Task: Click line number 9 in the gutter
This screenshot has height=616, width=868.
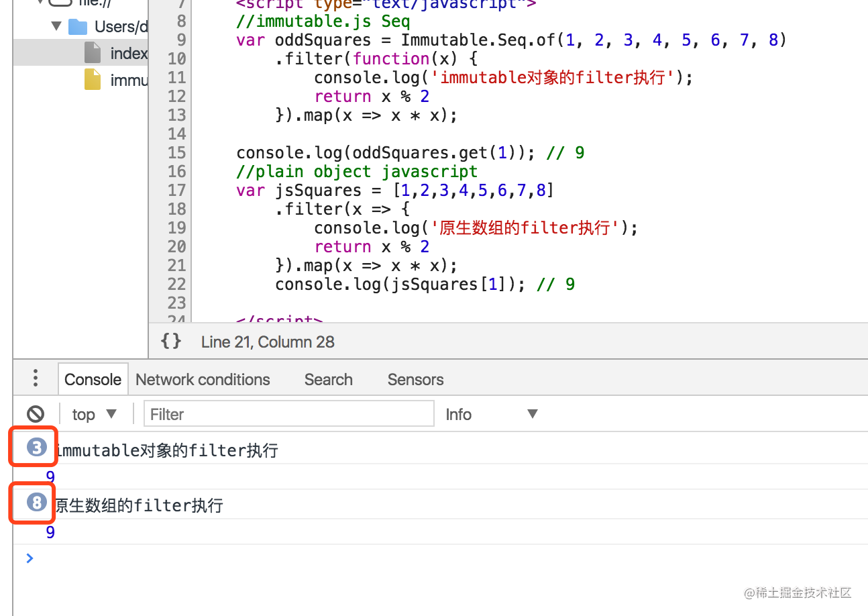Action: coord(181,40)
